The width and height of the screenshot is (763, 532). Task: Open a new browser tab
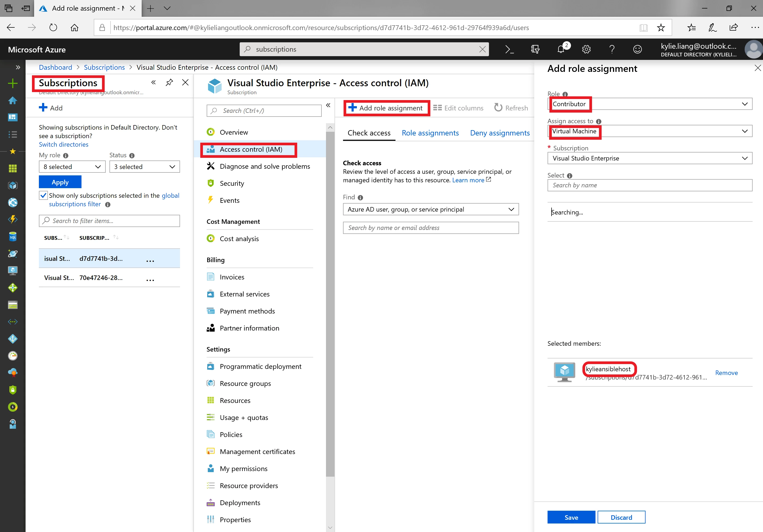tap(150, 8)
